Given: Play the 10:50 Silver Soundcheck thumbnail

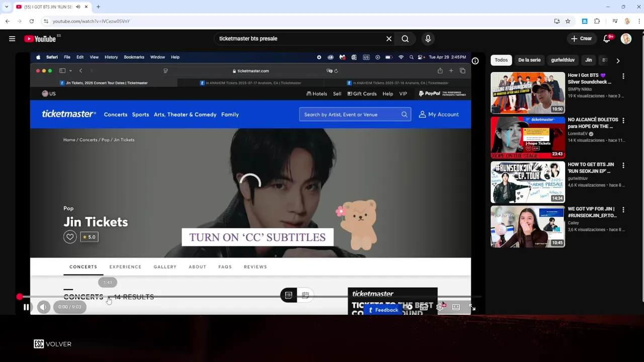Looking at the screenshot, I should tap(528, 93).
